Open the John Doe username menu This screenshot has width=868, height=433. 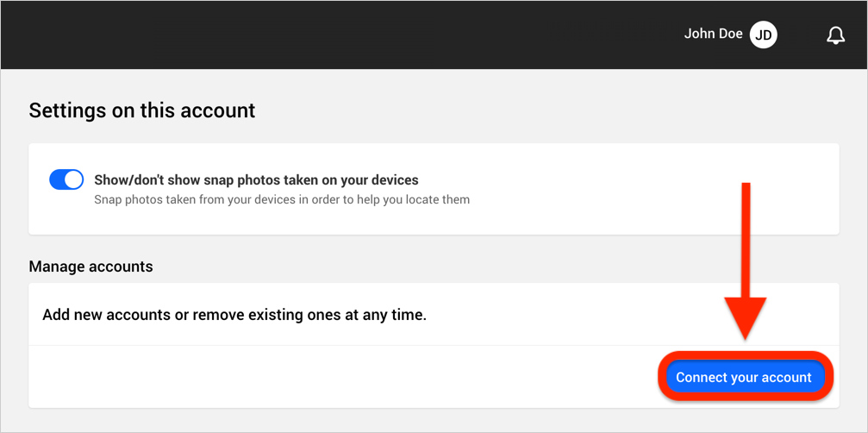coord(713,34)
